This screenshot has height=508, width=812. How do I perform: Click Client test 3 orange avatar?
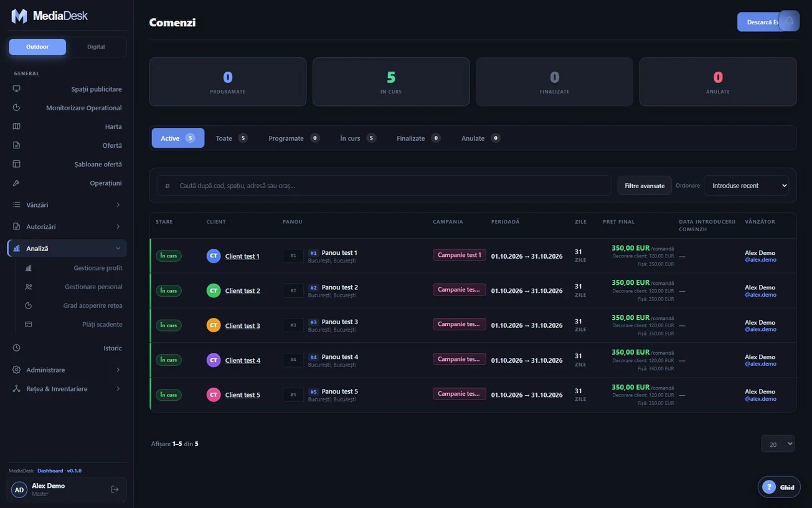214,325
